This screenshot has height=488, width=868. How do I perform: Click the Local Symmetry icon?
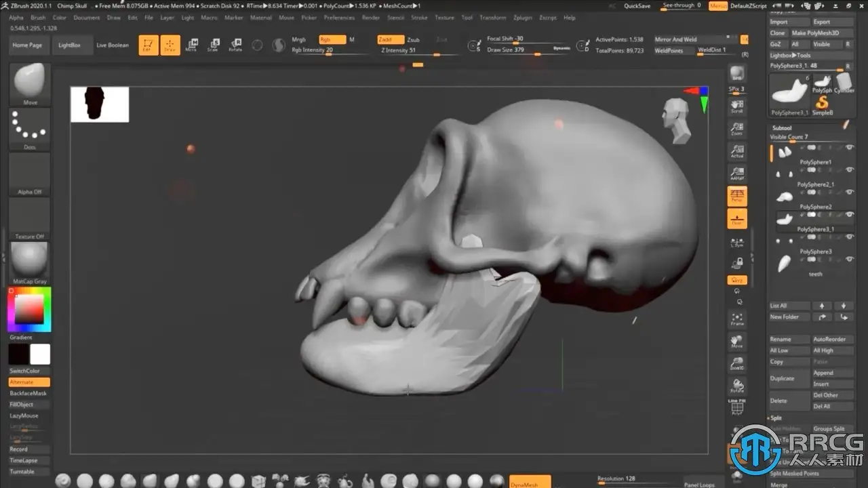pyautogui.click(x=737, y=242)
